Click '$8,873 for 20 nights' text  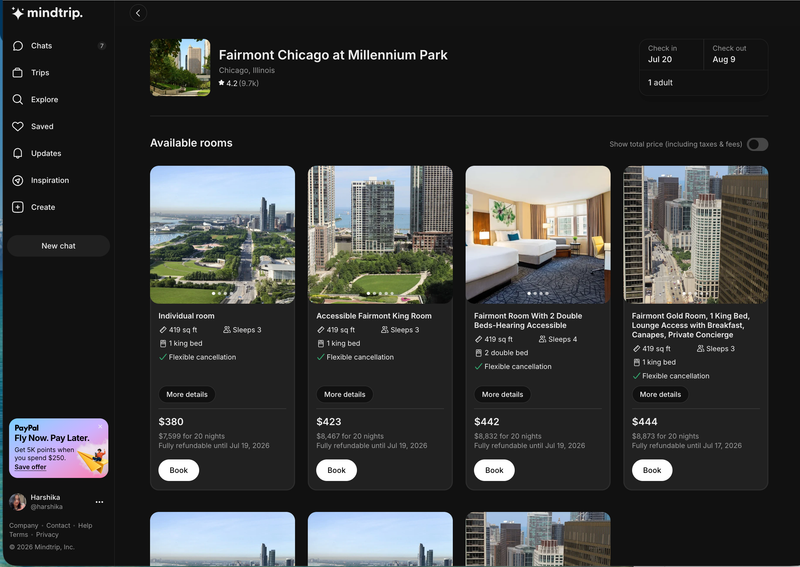point(665,436)
